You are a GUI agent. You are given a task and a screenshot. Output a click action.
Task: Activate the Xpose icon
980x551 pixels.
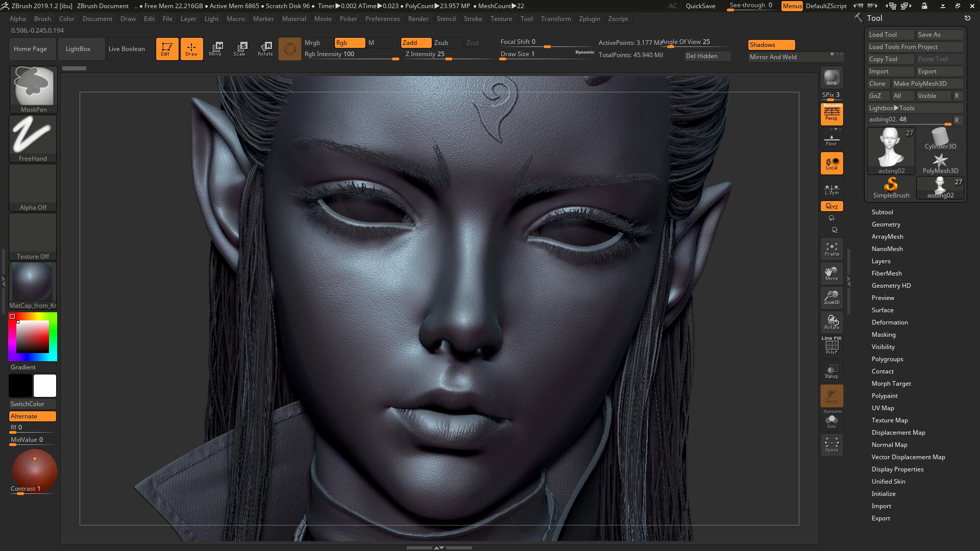(831, 444)
